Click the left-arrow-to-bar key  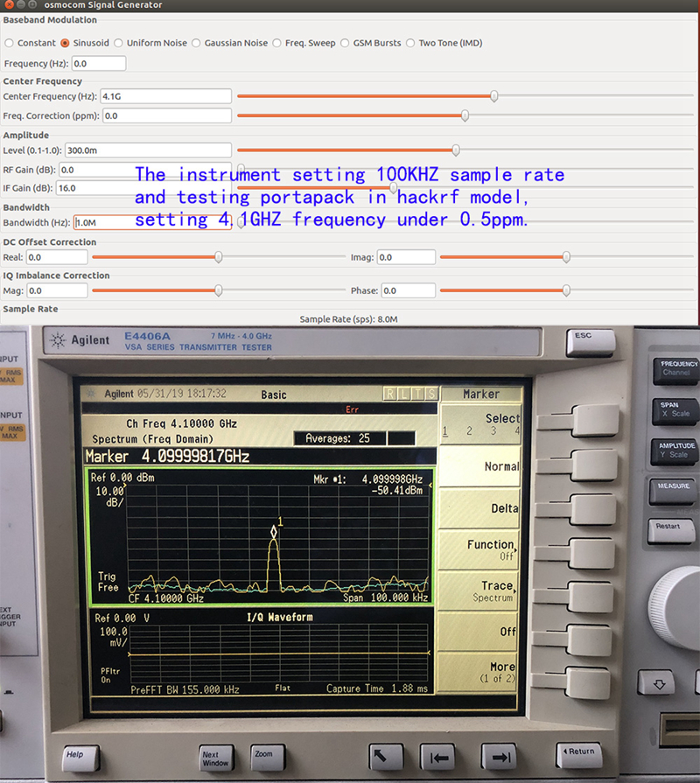coord(438,757)
